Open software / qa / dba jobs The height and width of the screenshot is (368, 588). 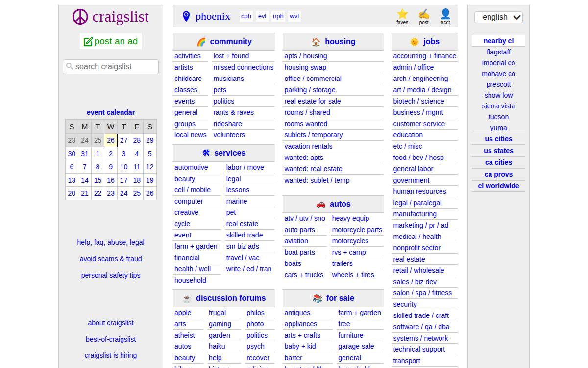[421, 327]
